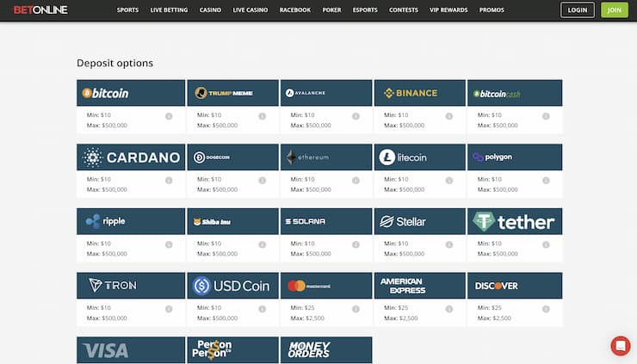Open USD Coin info icon

263,309
